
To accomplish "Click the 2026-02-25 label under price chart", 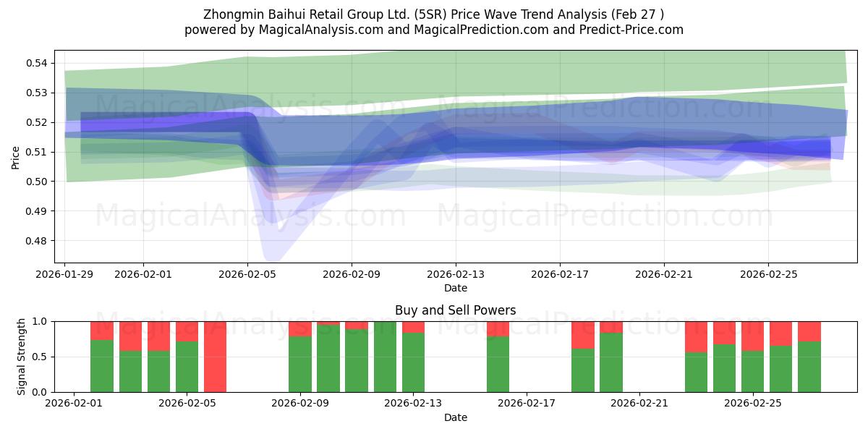I will pyautogui.click(x=768, y=274).
